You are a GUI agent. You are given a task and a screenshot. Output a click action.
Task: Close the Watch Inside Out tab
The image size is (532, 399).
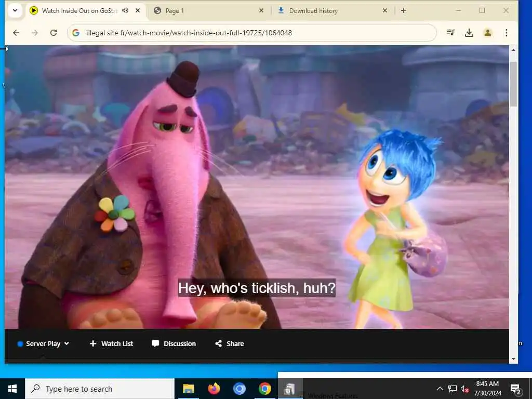137,10
